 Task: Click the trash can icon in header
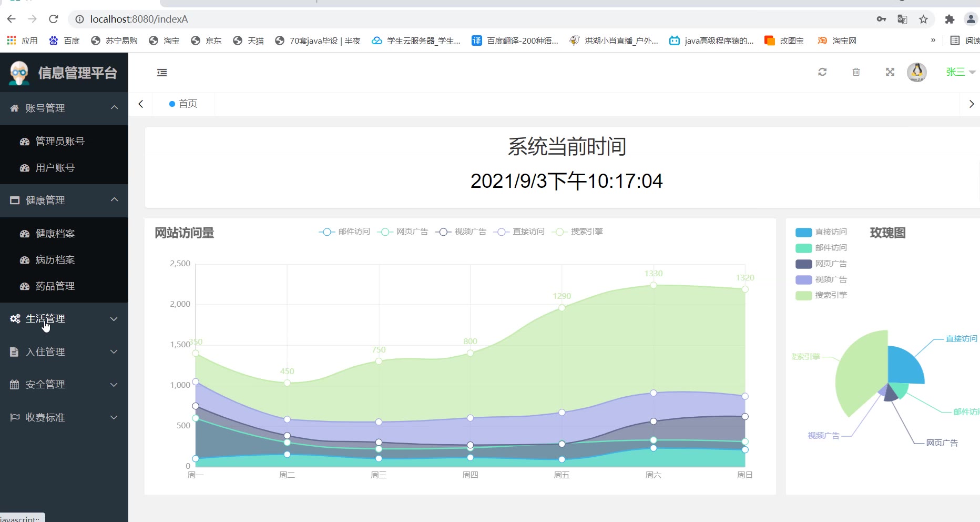pos(856,72)
